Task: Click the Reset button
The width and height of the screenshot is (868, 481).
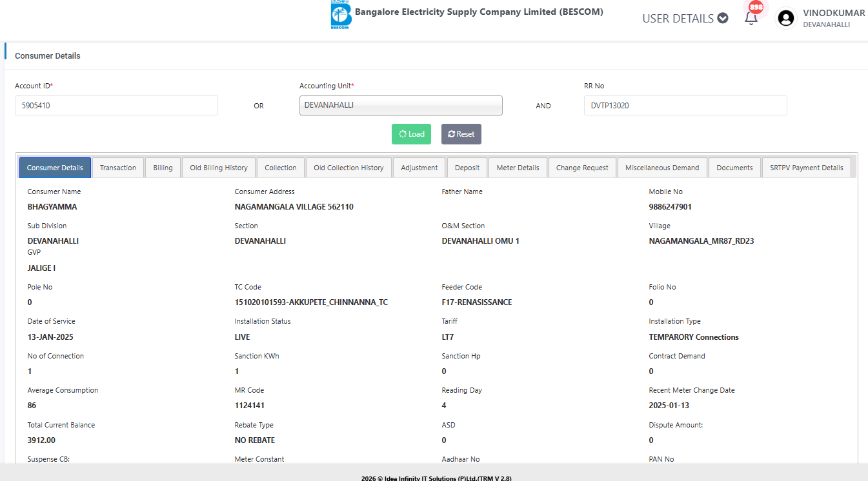Action: coord(461,134)
